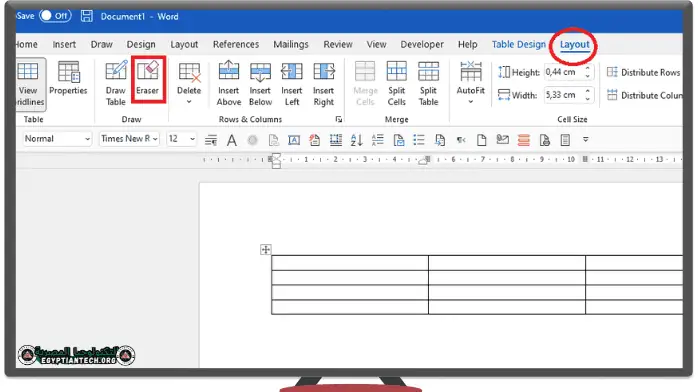Decrease column Width with down arrow
This screenshot has width=698, height=392.
pos(588,99)
